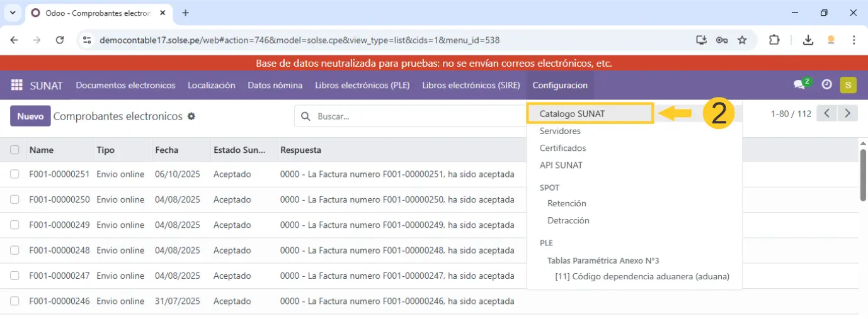The width and height of the screenshot is (868, 319).
Task: Reload the page with the refresh icon
Action: pos(60,40)
